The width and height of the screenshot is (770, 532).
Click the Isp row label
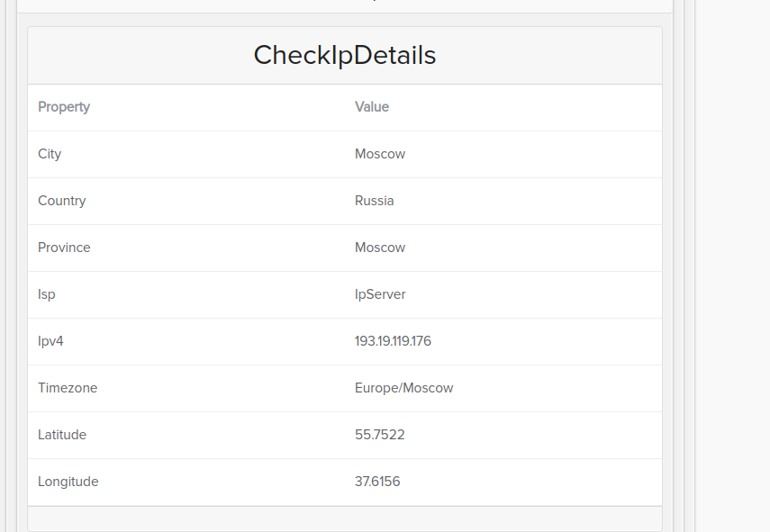click(x=46, y=294)
